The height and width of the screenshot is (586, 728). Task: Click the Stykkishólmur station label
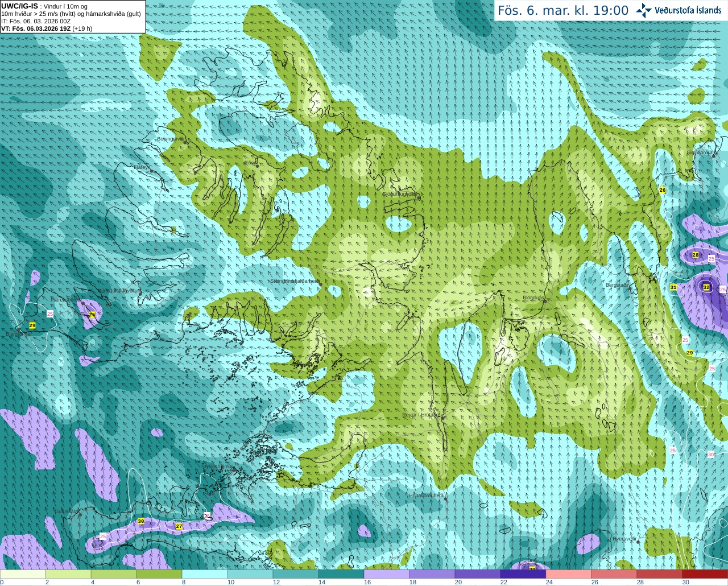tap(218, 466)
